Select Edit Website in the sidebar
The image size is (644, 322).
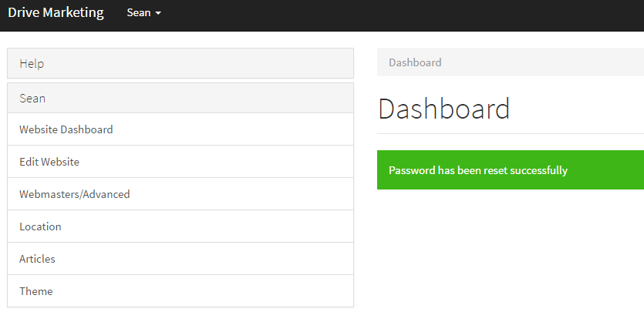[180, 162]
